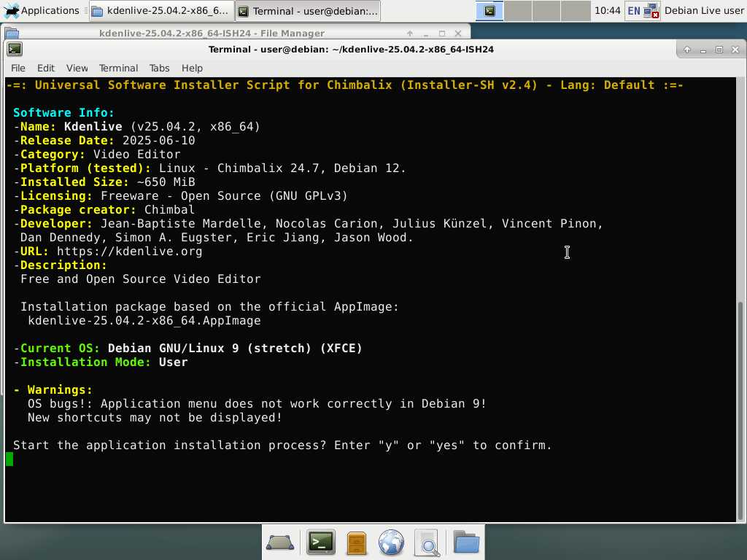This screenshot has height=560, width=747.
Task: Open the Terminal Edit menu
Action: (46, 68)
